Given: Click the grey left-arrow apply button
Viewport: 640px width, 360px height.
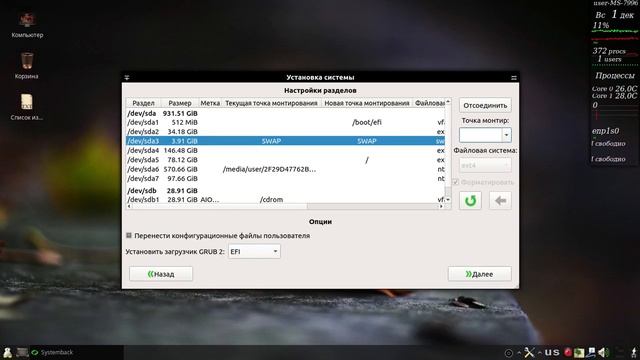Looking at the screenshot, I should click(x=500, y=200).
